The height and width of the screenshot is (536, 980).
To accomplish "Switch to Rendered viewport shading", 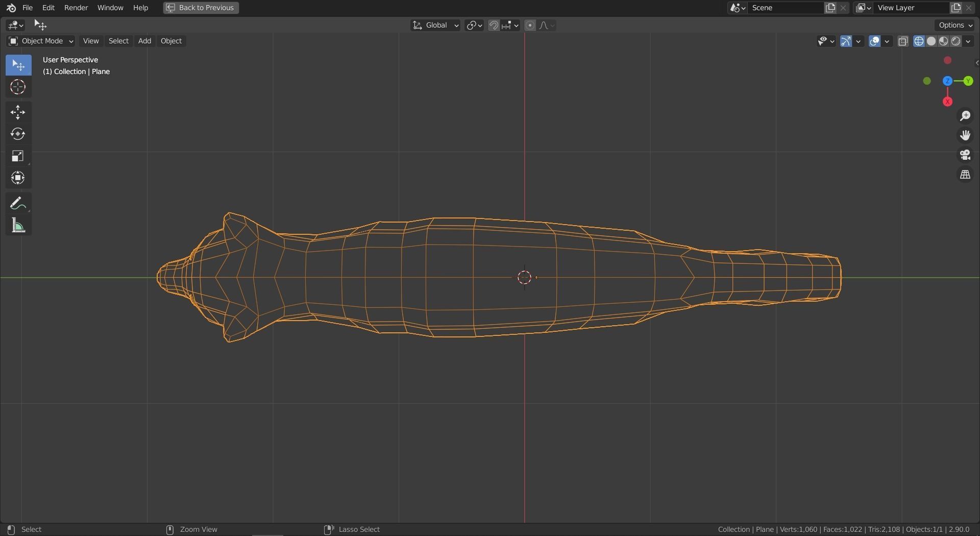I will (x=956, y=41).
